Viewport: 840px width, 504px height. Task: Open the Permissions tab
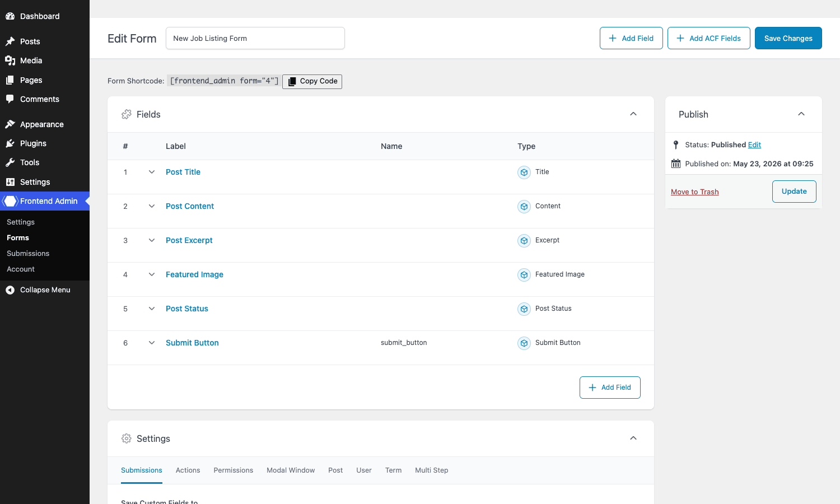coord(233,470)
